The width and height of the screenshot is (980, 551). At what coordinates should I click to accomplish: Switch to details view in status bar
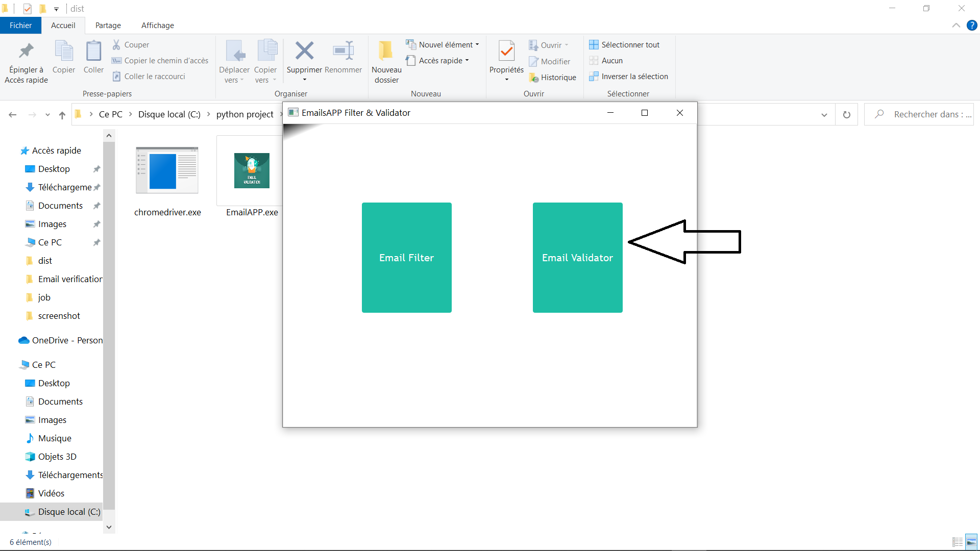coord(958,542)
